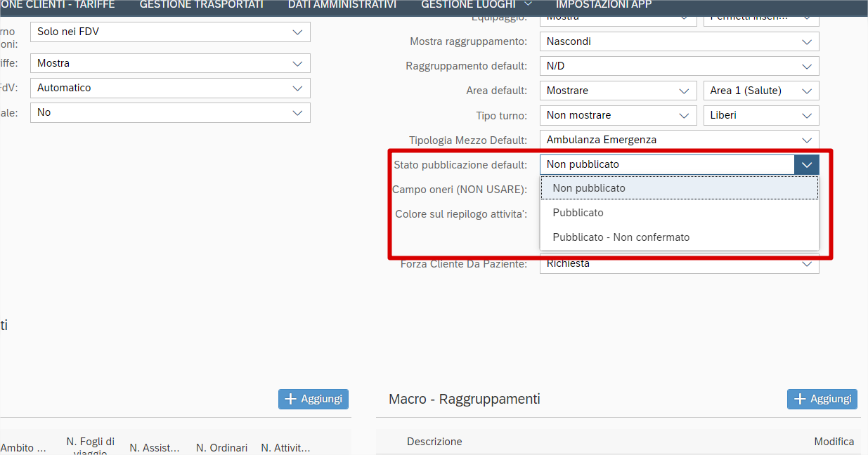Select "Non pubblicato" list option
The width and height of the screenshot is (868, 455).
[588, 188]
